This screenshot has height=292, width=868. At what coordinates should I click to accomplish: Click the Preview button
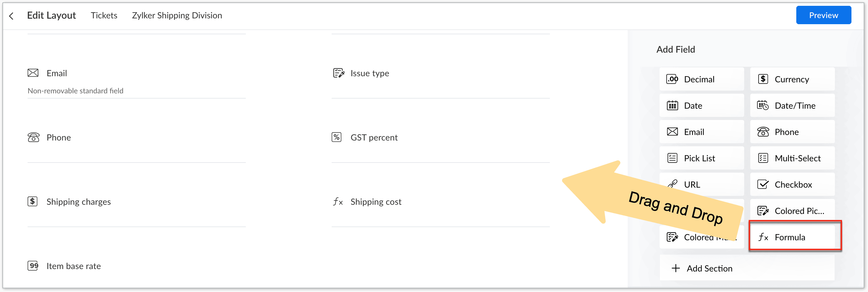823,15
